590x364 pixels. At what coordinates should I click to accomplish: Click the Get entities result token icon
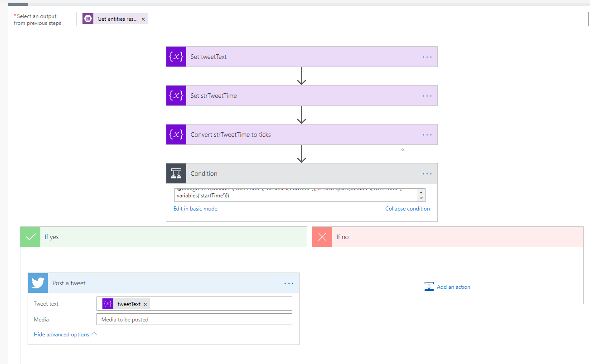pos(88,19)
